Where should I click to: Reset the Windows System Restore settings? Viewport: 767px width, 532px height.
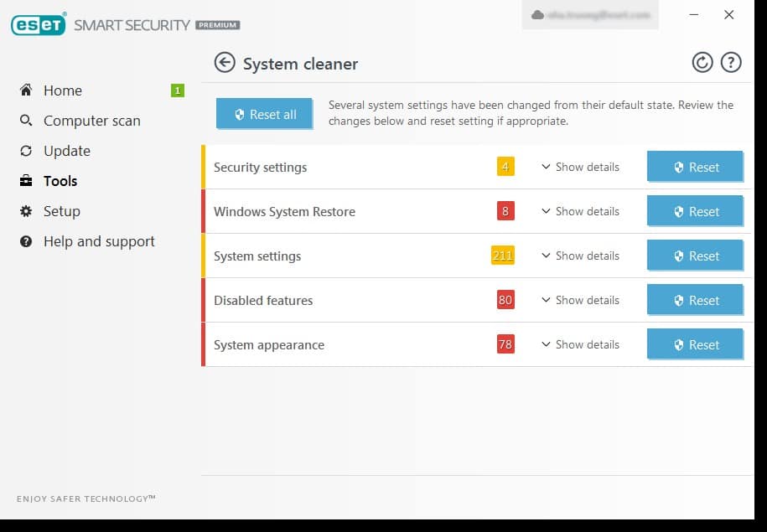click(695, 211)
